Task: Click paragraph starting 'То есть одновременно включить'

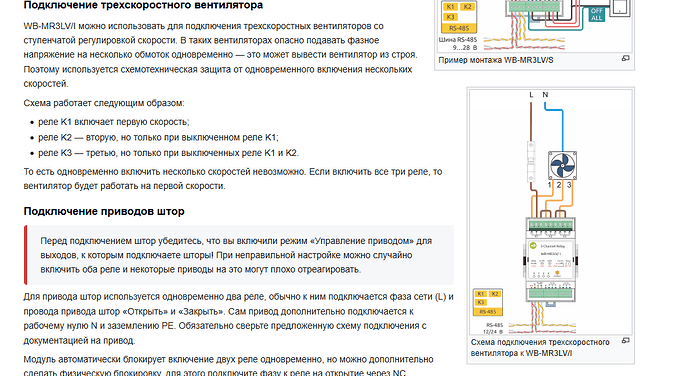Action: pos(233,179)
